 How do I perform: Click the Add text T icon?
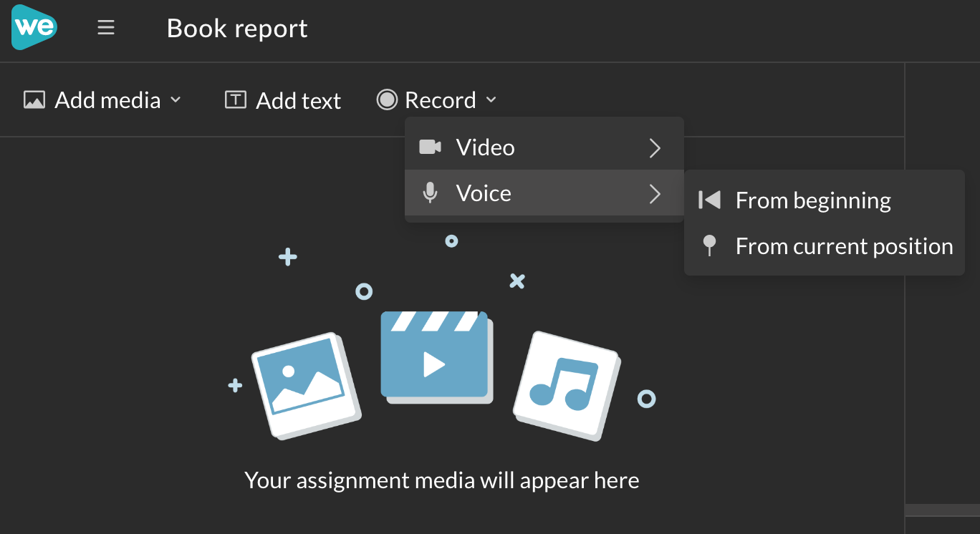234,100
